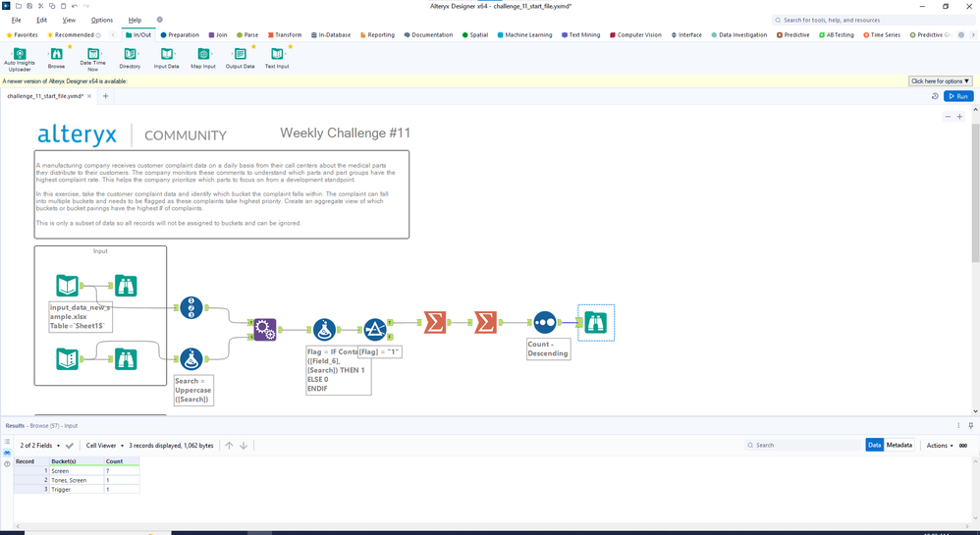Click the Copy icon in title bar
This screenshot has width=980, height=535.
point(52,6)
